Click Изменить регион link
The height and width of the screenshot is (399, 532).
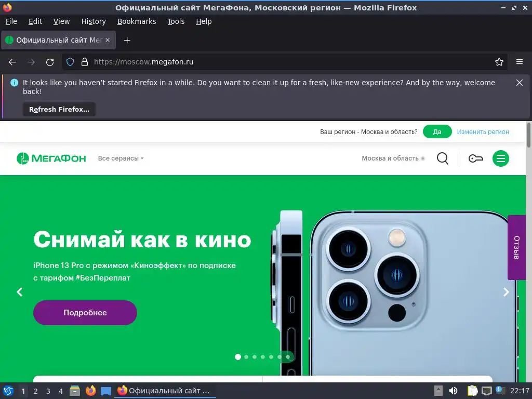483,131
